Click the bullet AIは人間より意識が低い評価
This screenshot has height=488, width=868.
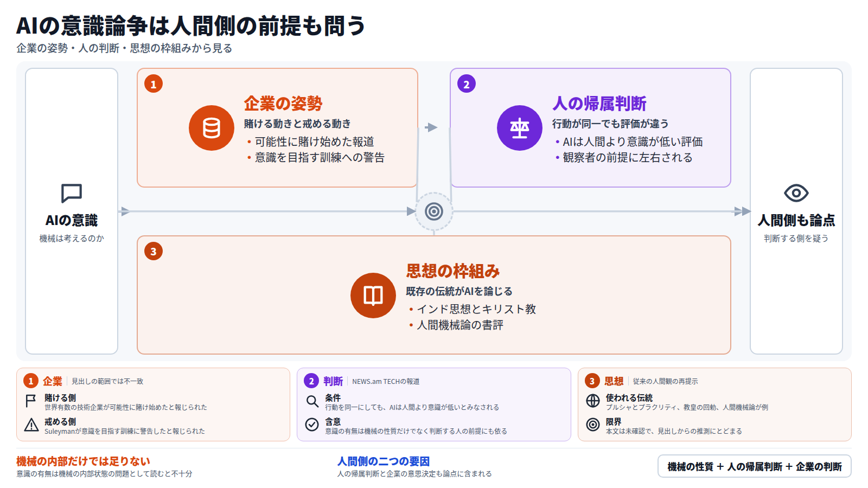click(633, 142)
